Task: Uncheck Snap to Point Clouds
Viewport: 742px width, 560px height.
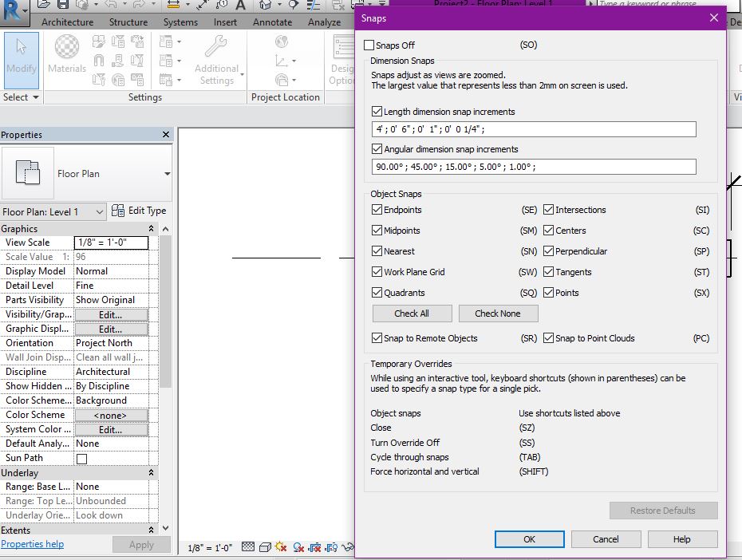Action: [x=549, y=338]
